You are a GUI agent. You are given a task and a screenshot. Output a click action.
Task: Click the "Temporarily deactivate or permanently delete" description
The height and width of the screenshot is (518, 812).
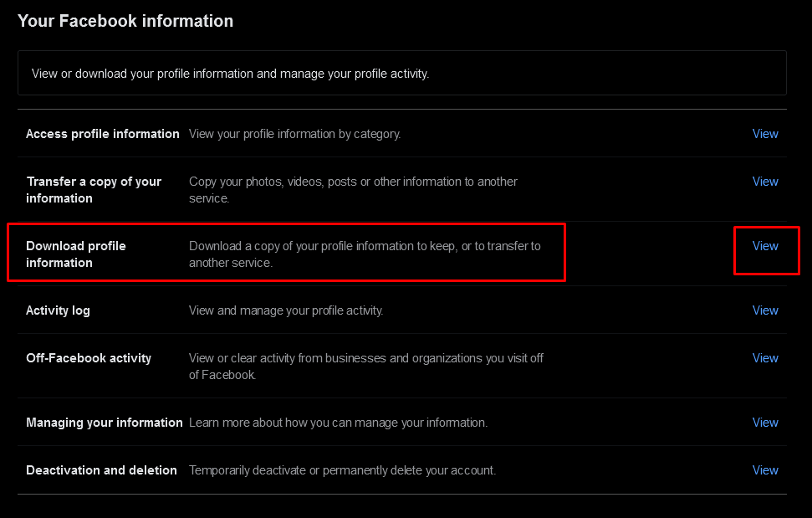(x=342, y=470)
